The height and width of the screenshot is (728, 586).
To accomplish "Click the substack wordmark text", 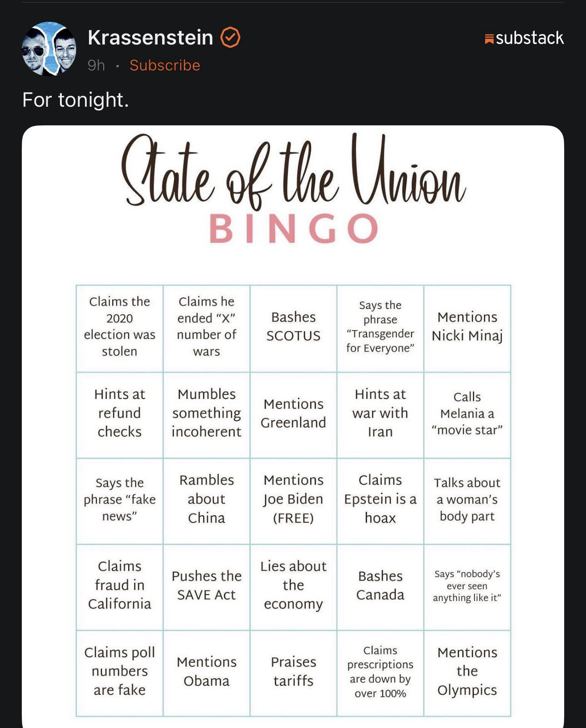I will click(530, 38).
